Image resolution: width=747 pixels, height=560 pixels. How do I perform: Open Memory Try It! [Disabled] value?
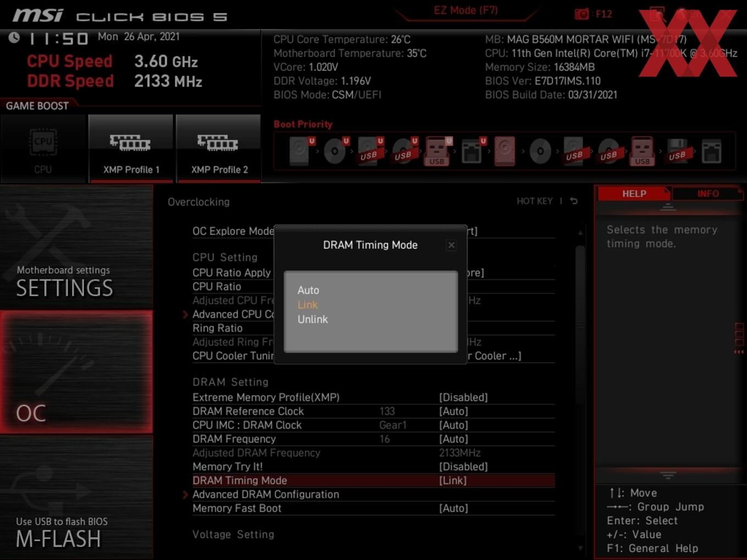(463, 467)
